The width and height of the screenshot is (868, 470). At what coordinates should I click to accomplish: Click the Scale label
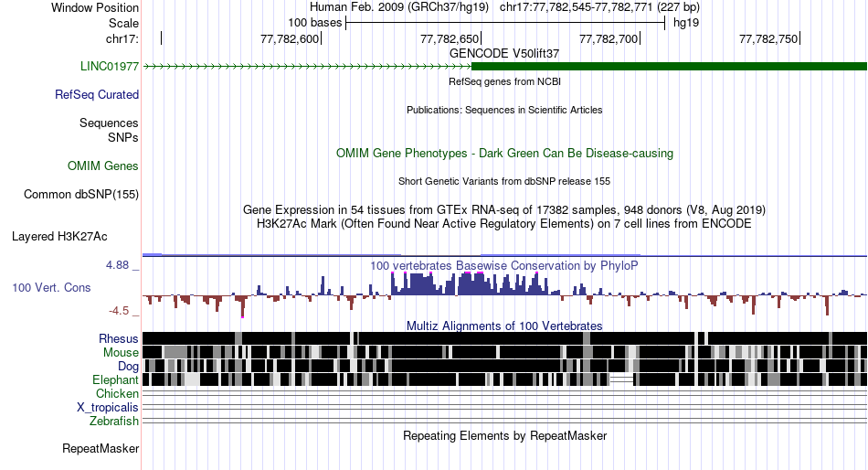point(124,23)
